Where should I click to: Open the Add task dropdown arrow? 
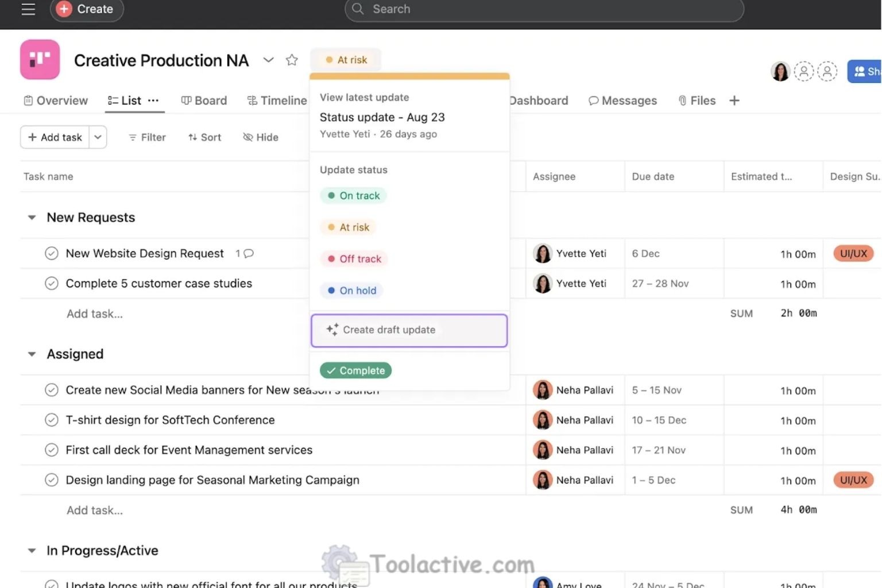(x=98, y=137)
